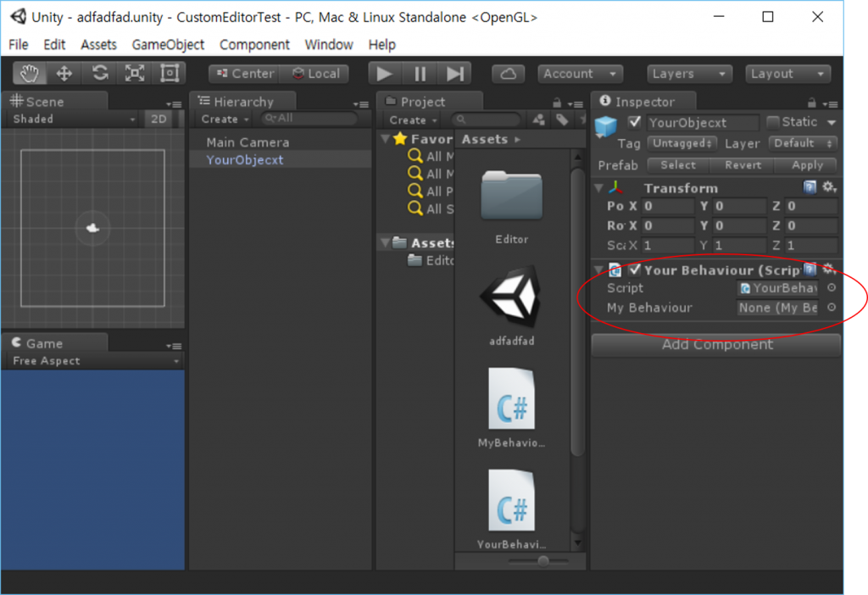Click the Add Component button
The image size is (868, 595).
[716, 345]
